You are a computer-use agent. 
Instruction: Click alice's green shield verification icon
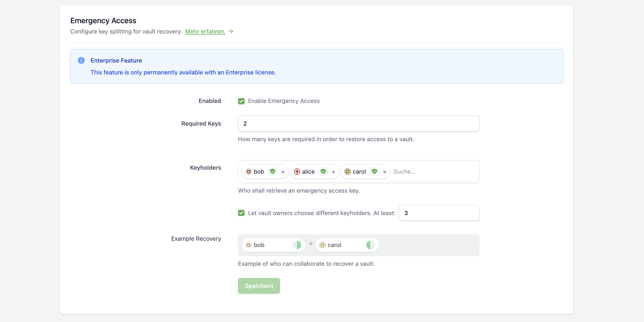pyautogui.click(x=323, y=172)
